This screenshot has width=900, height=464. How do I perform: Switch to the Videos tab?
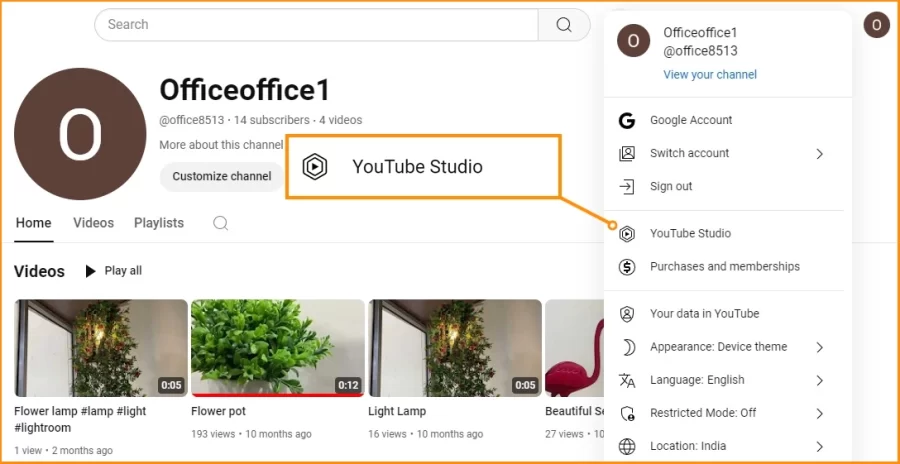(x=94, y=223)
